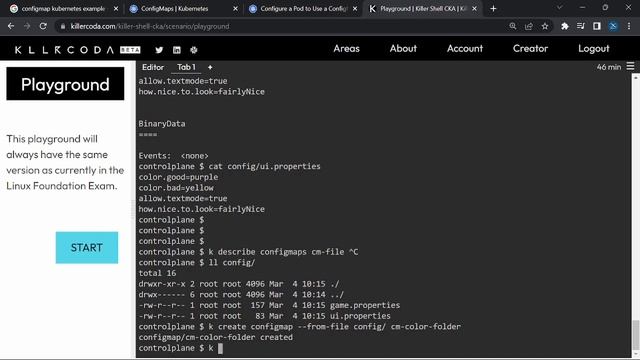This screenshot has height=360, width=640.
Task: Close the 'configmap kubernetes example' tab
Action: [x=116, y=9]
